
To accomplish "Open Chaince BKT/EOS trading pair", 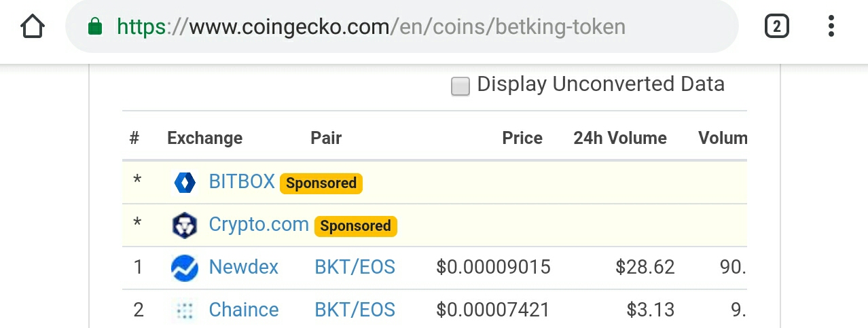I will [355, 310].
